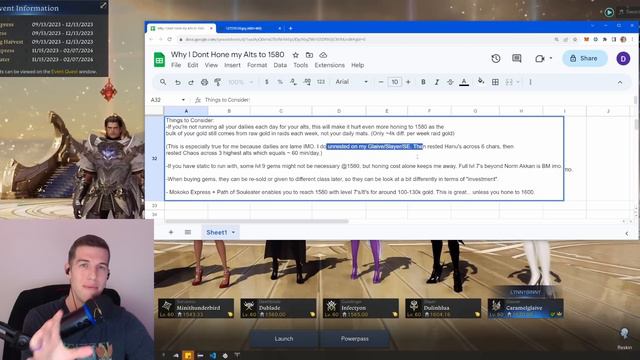640x360 pixels.
Task: Hide the menus with collapse chevron
Action: tap(620, 82)
